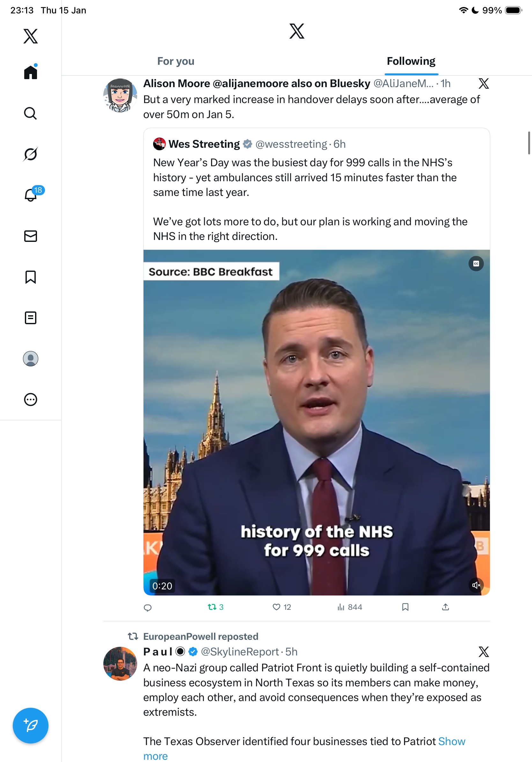Open notifications bell with 18 badge
The width and height of the screenshot is (532, 762).
pyautogui.click(x=31, y=195)
